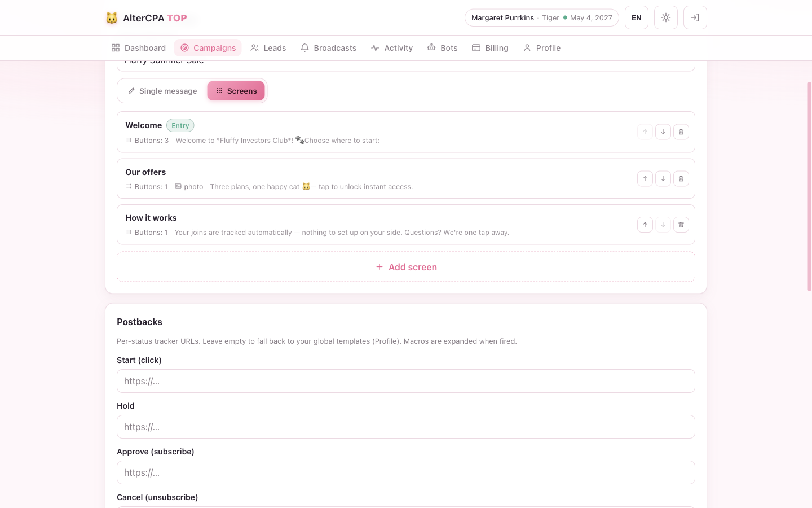
Task: Go to the Leads tab
Action: coord(268,48)
